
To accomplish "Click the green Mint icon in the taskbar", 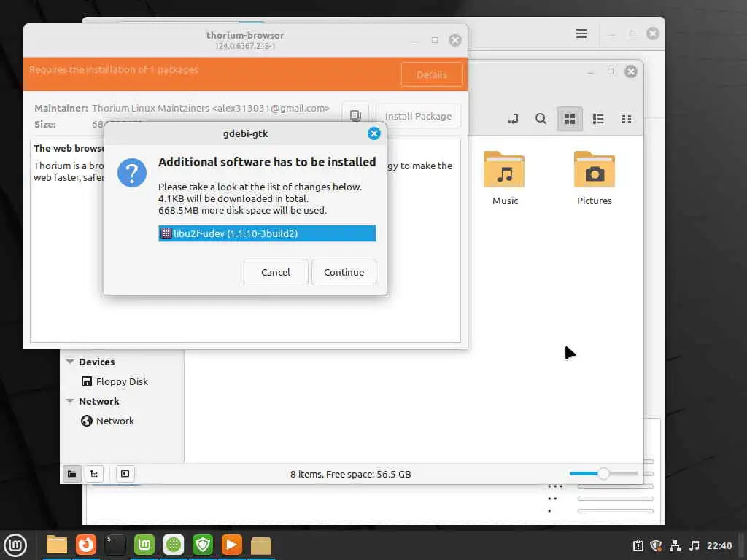I will [144, 545].
